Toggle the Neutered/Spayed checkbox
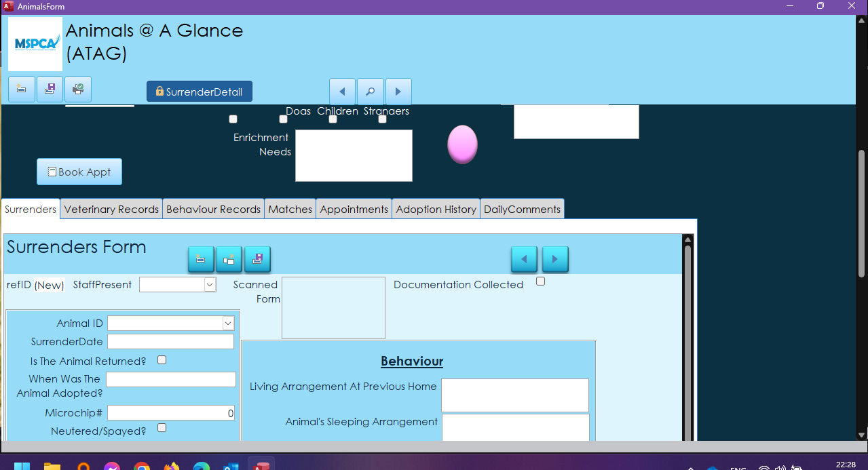Viewport: 868px width, 470px height. coord(162,428)
